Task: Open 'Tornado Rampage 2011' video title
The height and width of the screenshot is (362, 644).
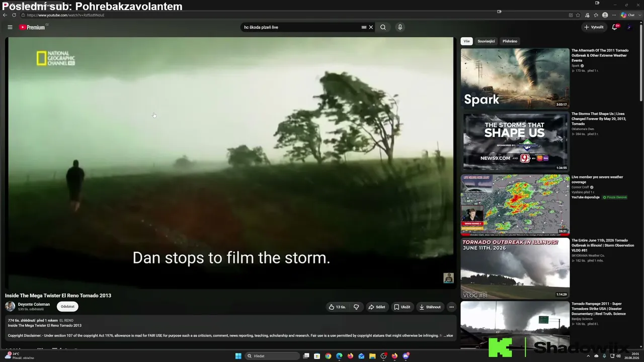Action: pyautogui.click(x=599, y=309)
